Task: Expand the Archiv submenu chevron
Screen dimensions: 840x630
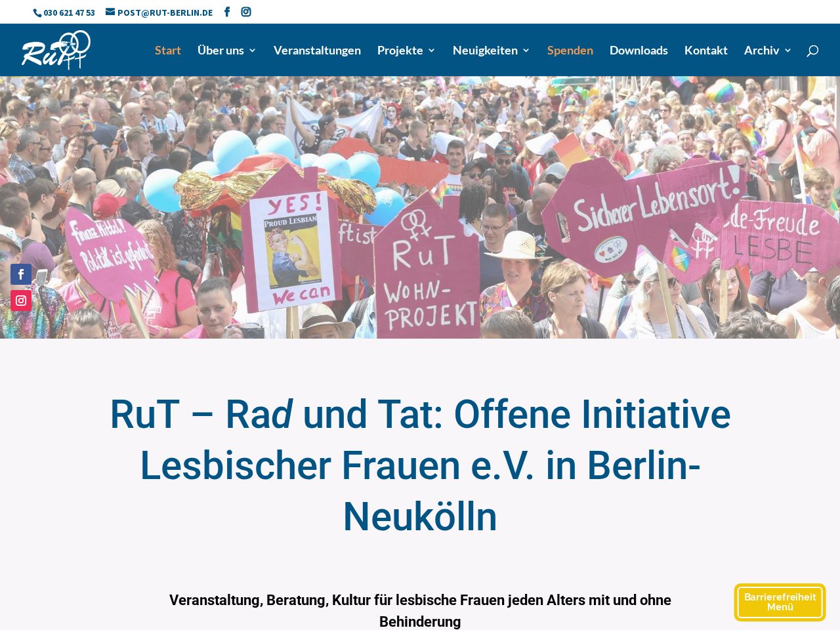Action: [x=787, y=51]
